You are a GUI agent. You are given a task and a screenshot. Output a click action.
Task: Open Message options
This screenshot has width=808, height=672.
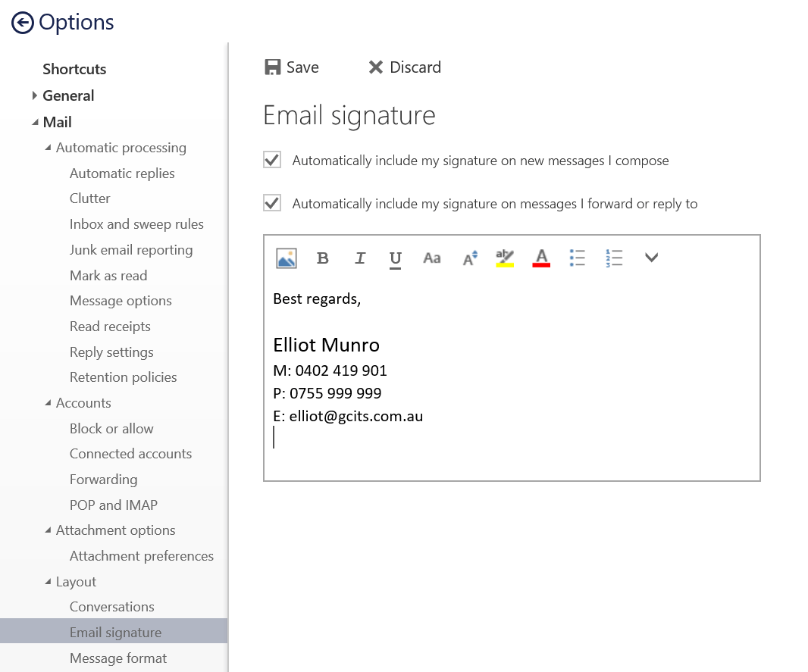point(121,301)
